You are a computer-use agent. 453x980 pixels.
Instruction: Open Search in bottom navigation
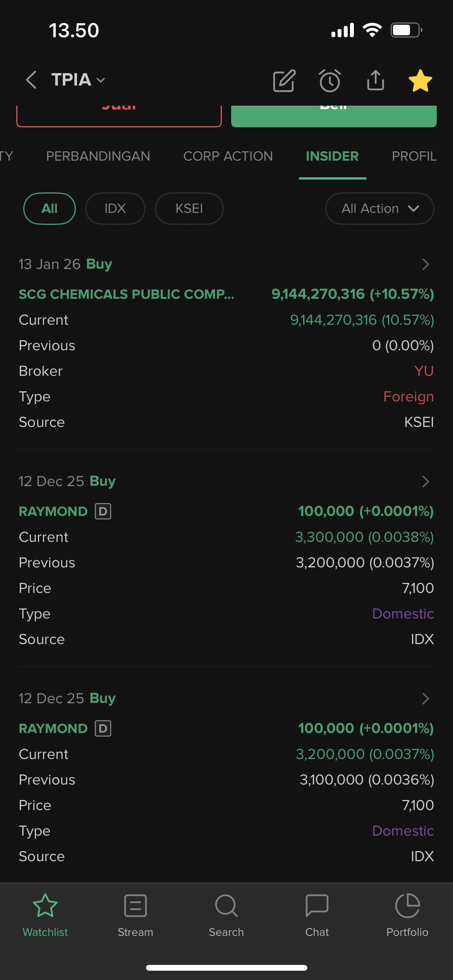tap(226, 915)
